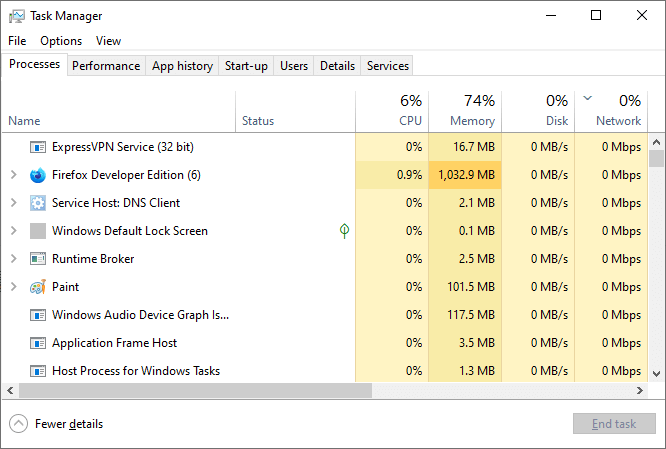Image resolution: width=666 pixels, height=449 pixels.
Task: Sort processes by CPU column
Action: (392, 112)
